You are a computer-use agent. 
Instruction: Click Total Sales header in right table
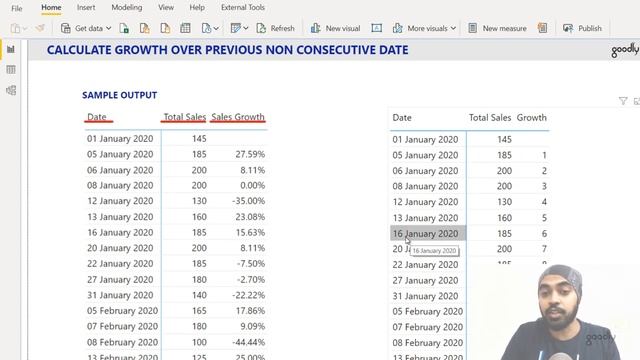[x=490, y=118]
